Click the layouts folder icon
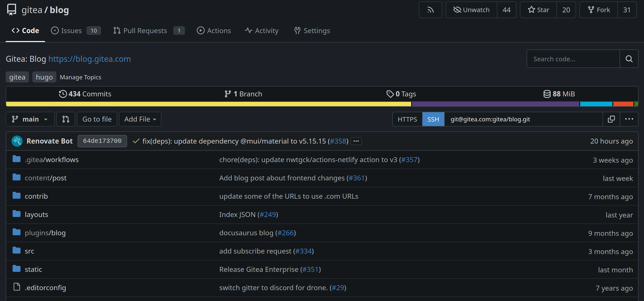The height and width of the screenshot is (301, 644). tap(17, 214)
